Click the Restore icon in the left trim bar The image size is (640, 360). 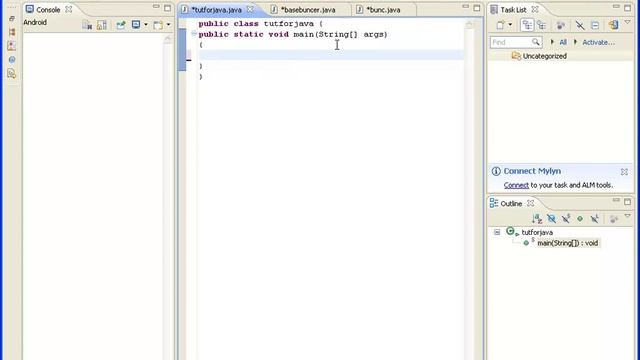pos(12,18)
